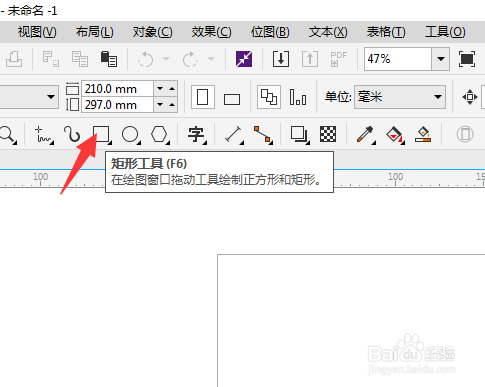Toggle all pages layout button
The width and height of the screenshot is (485, 387).
(269, 97)
